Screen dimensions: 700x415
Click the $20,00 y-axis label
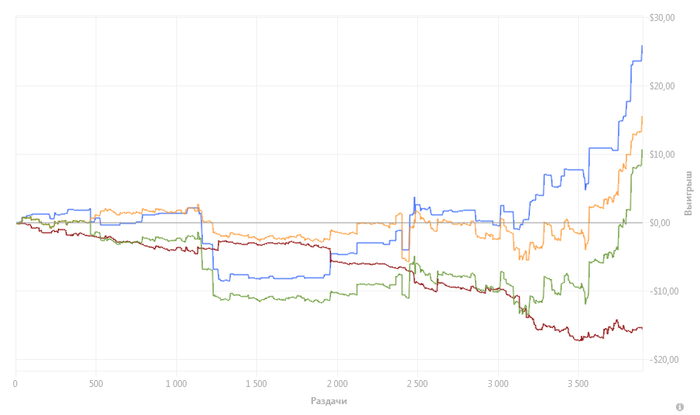(x=662, y=86)
